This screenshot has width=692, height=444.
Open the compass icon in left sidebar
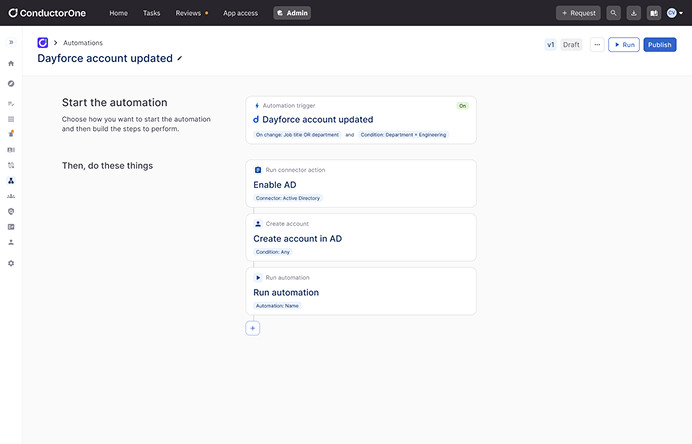[x=11, y=83]
